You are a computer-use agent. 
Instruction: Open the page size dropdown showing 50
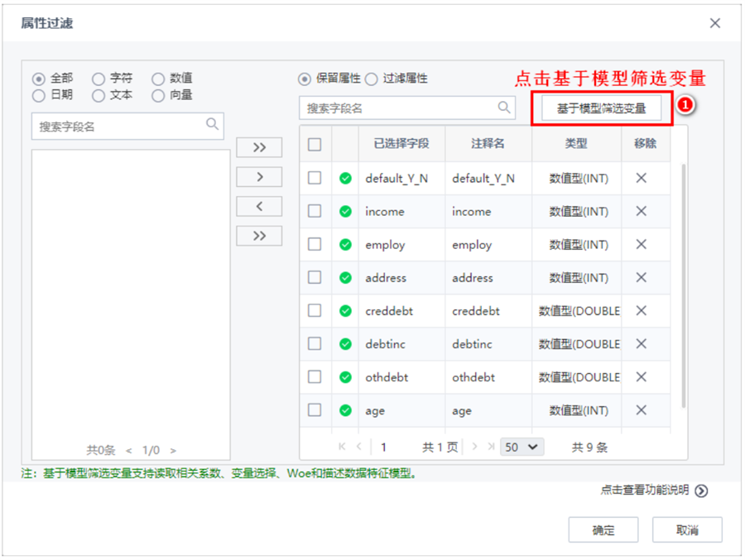tap(522, 447)
